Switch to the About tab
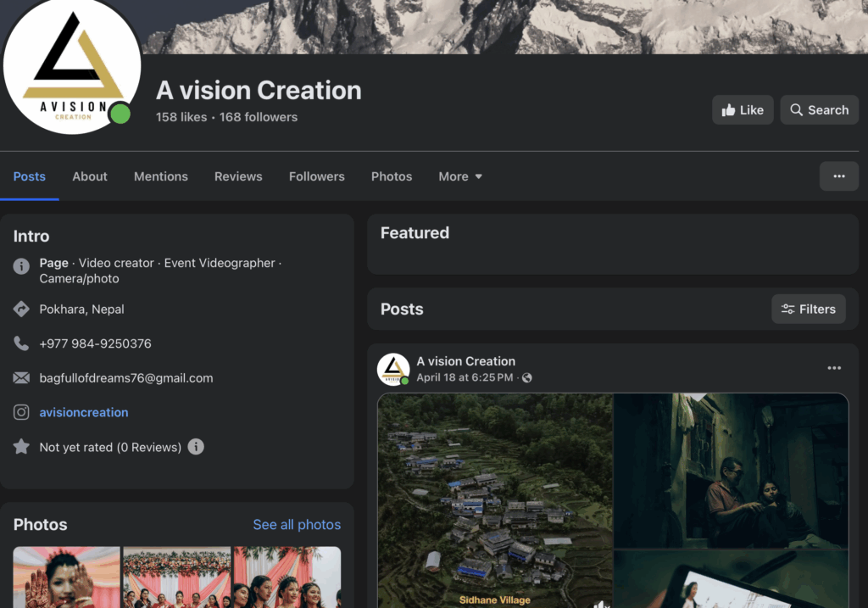The height and width of the screenshot is (608, 868). 90,176
